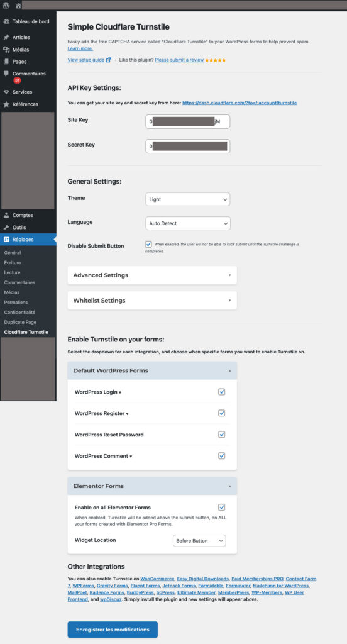This screenshot has width=347, height=644.
Task: Expand WordPress Register sub-options arrow
Action: [x=128, y=414]
